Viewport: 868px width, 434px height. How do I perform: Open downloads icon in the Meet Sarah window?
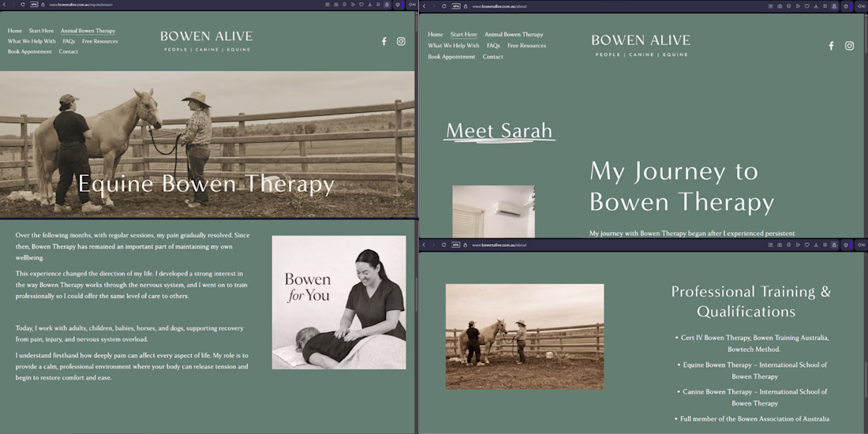click(x=816, y=6)
